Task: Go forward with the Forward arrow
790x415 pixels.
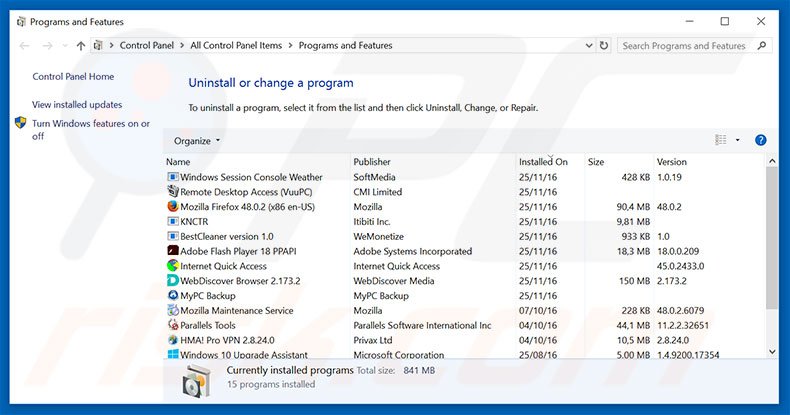Action: pyautogui.click(x=47, y=46)
